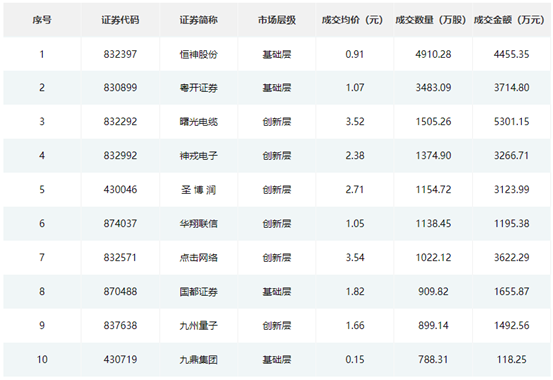Click amount value 5301.15
This screenshot has height=380, width=553.
click(x=512, y=122)
